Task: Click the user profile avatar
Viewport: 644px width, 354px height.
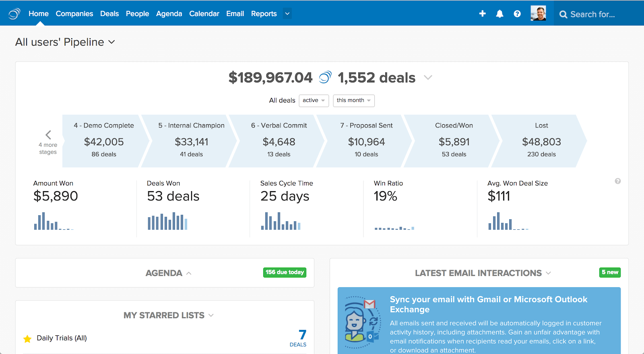Action: pyautogui.click(x=538, y=13)
